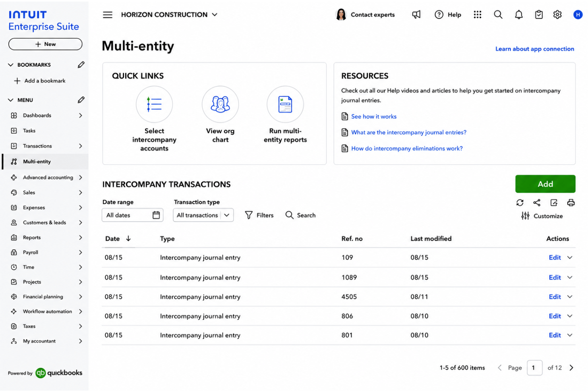Expand Advanced accounting submenu
This screenshot has height=392, width=588.
point(81,178)
